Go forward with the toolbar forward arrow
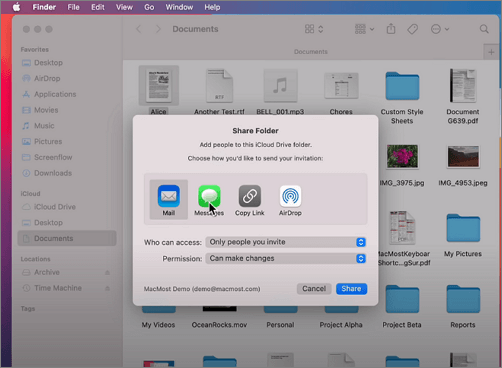This screenshot has width=502, height=368. click(158, 29)
